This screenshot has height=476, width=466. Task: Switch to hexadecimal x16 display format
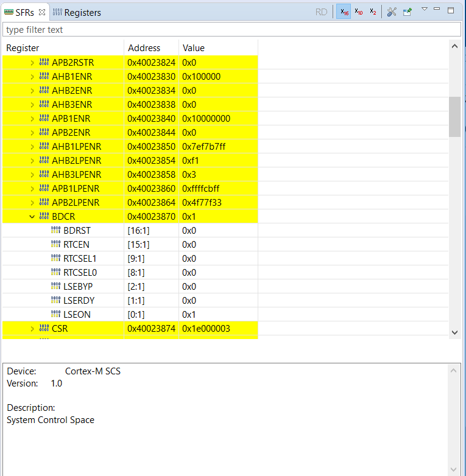[x=344, y=12]
